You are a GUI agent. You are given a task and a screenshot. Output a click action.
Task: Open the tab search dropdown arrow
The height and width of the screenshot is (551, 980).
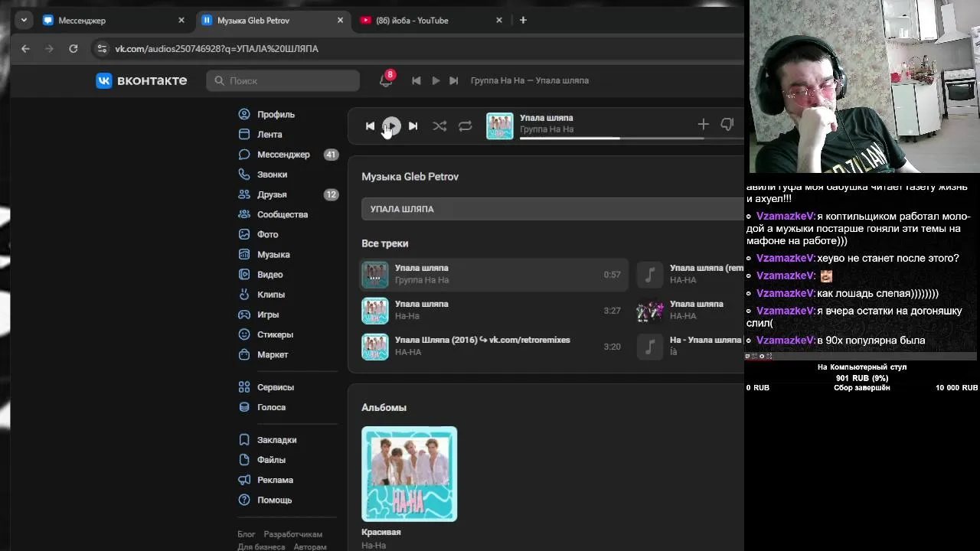[x=24, y=21]
